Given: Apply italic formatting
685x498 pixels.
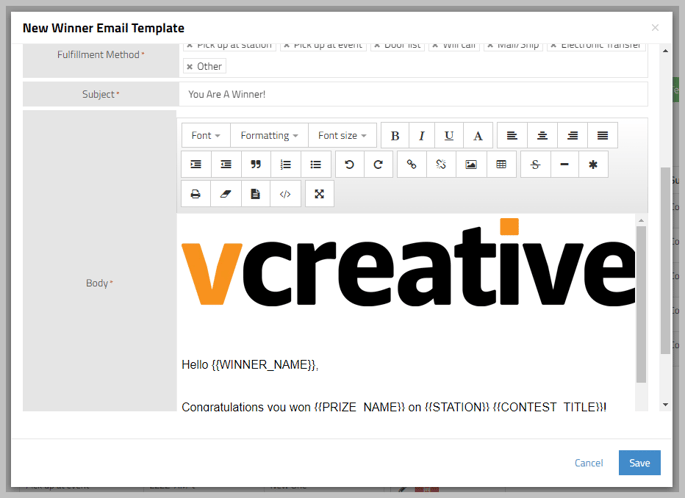Looking at the screenshot, I should coord(422,135).
